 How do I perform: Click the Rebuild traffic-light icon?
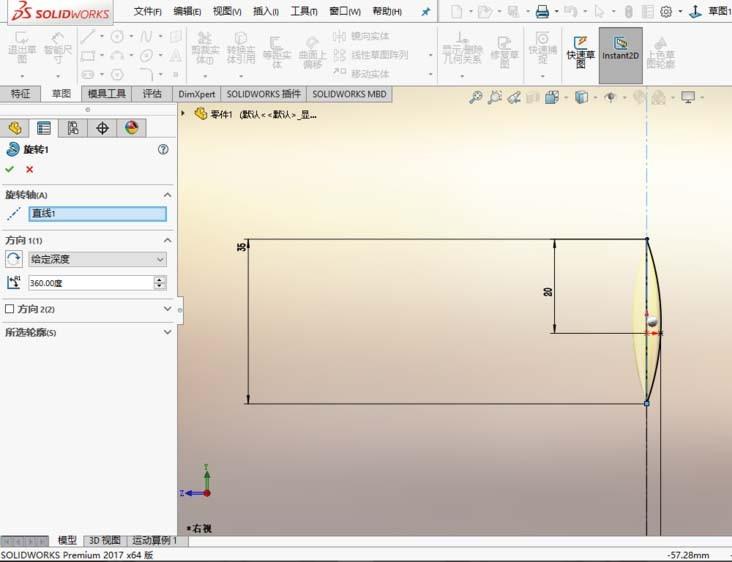pyautogui.click(x=629, y=11)
